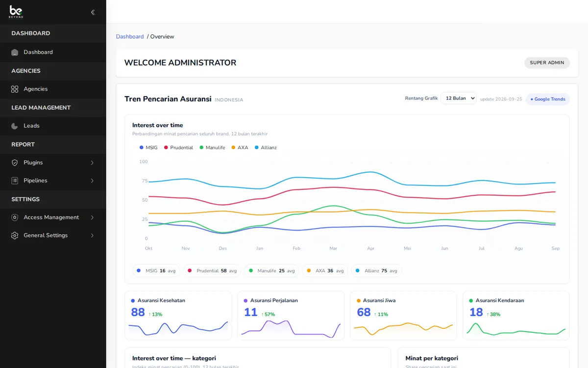Click the Agencies grid icon
This screenshot has height=368, width=588.
(x=15, y=89)
